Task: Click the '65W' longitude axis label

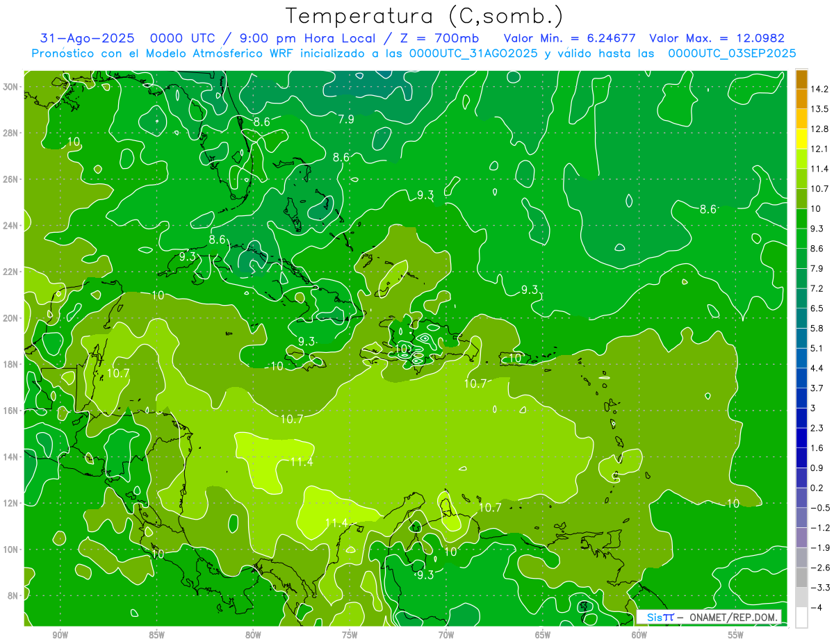Action: pos(543,635)
